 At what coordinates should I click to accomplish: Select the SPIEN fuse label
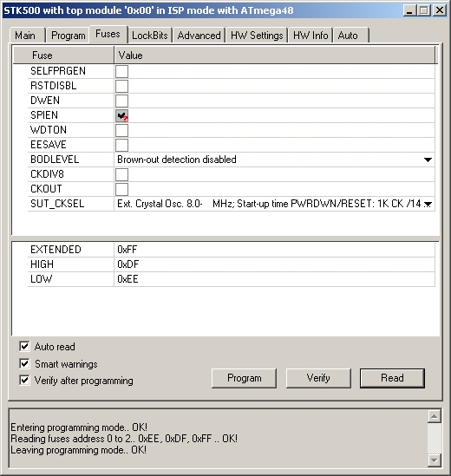[44, 115]
